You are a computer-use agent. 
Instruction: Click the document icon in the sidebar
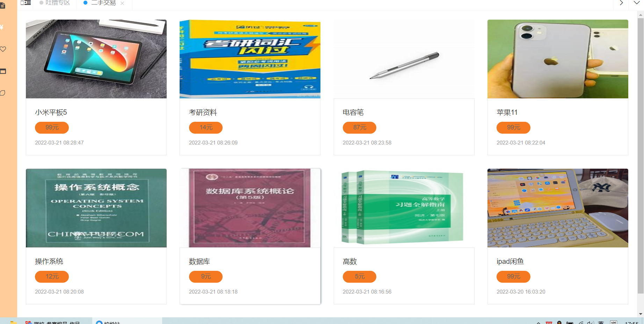(2, 6)
